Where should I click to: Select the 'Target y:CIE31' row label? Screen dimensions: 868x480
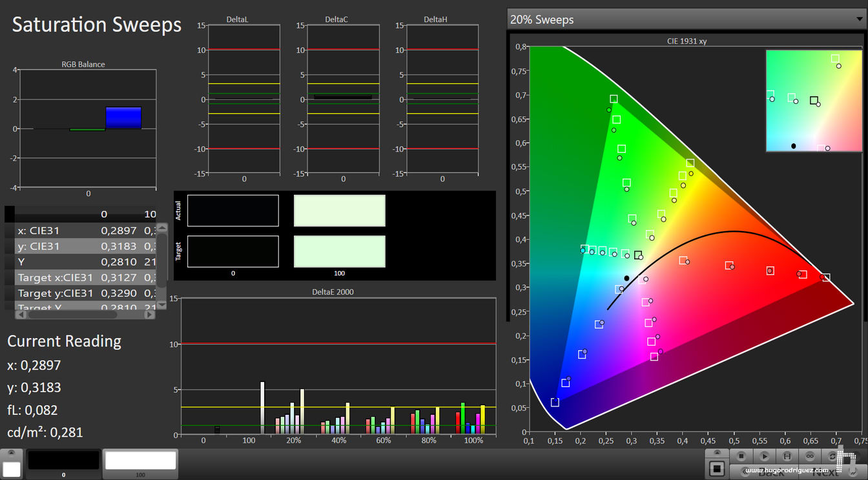[x=56, y=293]
